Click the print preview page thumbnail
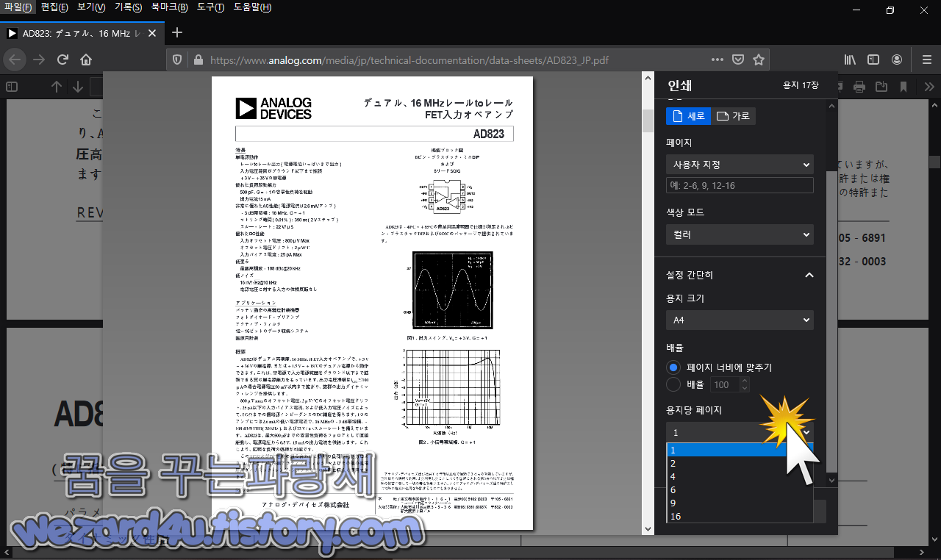941x560 pixels. [373, 302]
